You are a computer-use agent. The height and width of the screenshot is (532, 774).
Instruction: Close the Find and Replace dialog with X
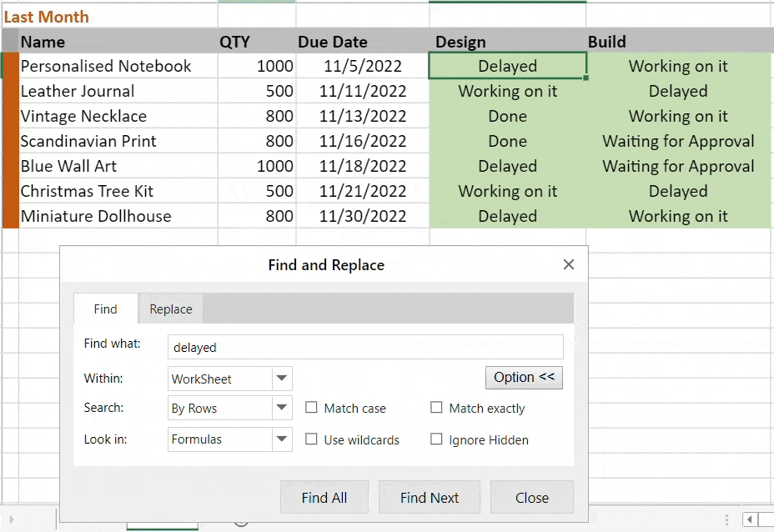click(x=569, y=264)
